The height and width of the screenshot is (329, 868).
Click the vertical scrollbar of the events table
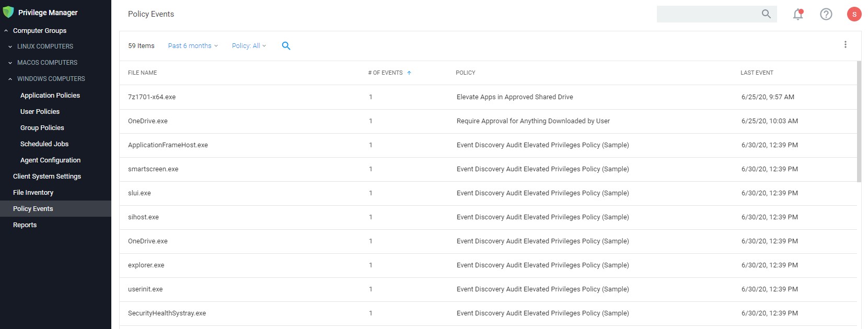click(x=859, y=122)
